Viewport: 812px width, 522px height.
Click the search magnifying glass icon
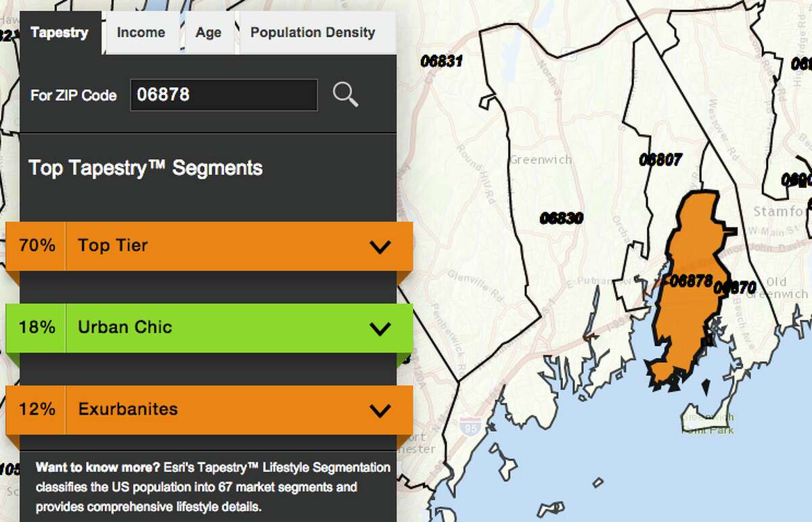pyautogui.click(x=346, y=95)
